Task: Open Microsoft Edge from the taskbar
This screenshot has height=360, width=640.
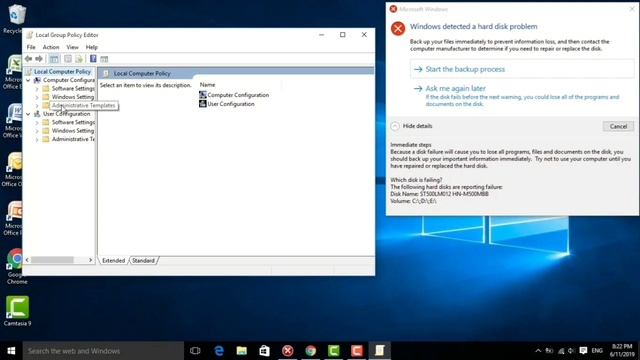Action: click(x=219, y=351)
